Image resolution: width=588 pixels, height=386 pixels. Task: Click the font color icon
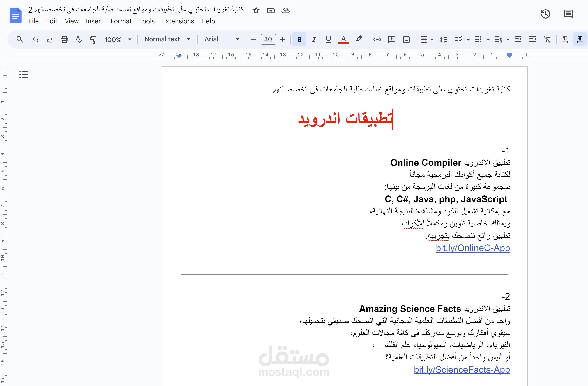(343, 40)
